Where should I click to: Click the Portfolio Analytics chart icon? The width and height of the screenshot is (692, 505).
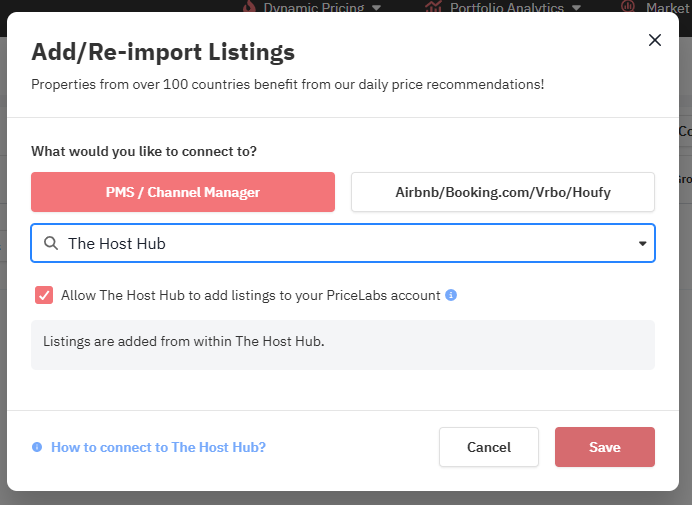point(433,6)
